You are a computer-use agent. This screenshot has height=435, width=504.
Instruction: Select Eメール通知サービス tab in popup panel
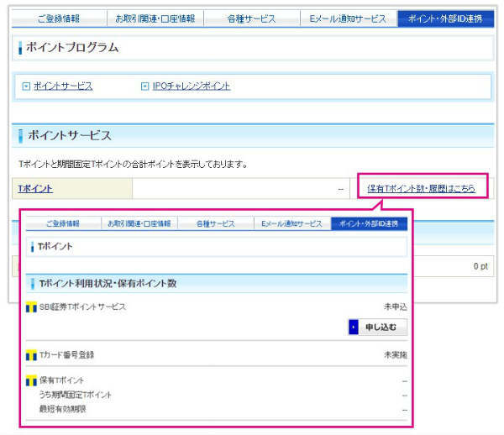[291, 223]
